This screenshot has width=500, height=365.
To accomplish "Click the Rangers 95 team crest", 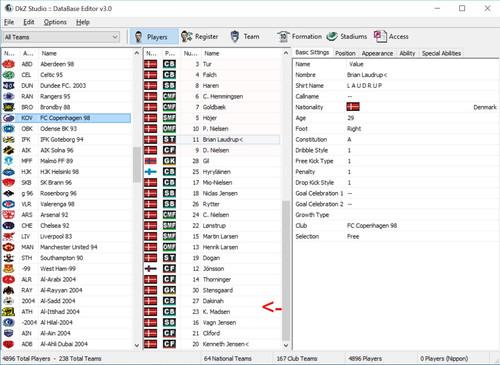I will (x=9, y=97).
